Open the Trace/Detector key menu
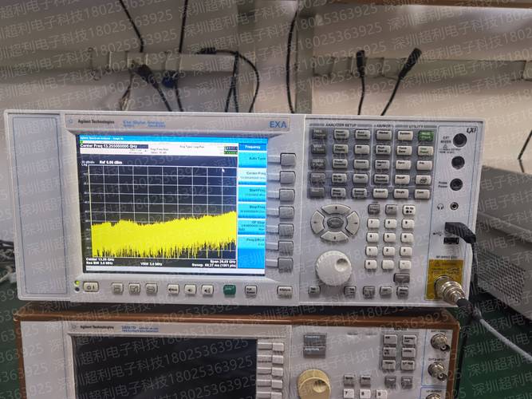This screenshot has height=399, width=532. (x=340, y=164)
